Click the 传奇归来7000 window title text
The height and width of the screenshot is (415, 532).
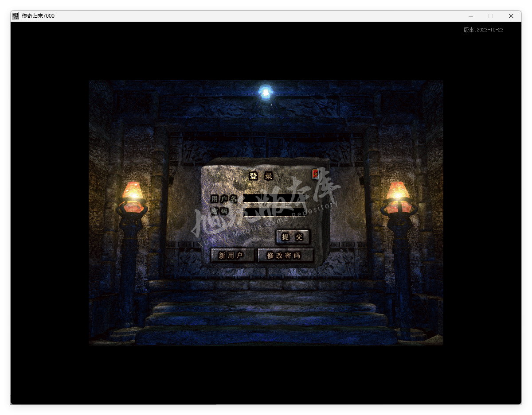click(38, 16)
